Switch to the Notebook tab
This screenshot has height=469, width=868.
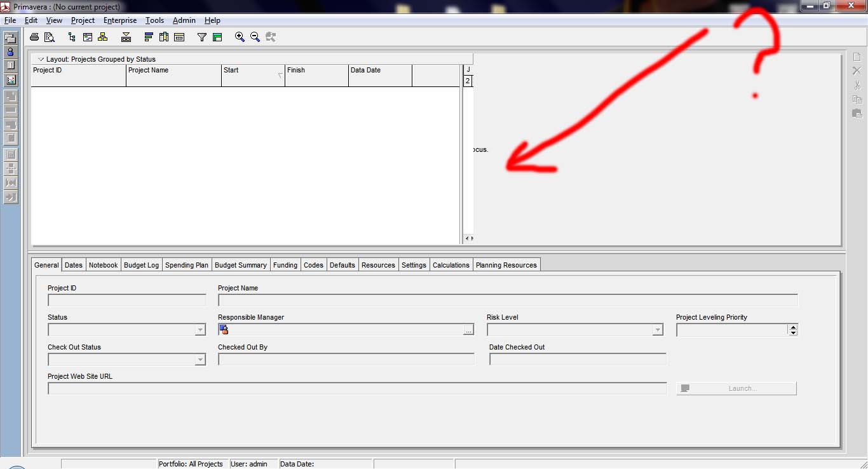pos(103,265)
